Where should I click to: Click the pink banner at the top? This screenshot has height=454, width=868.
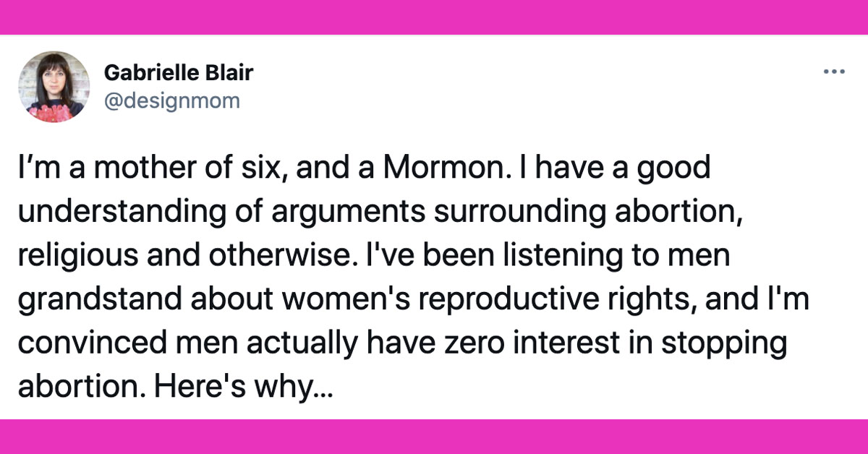tap(434, 17)
